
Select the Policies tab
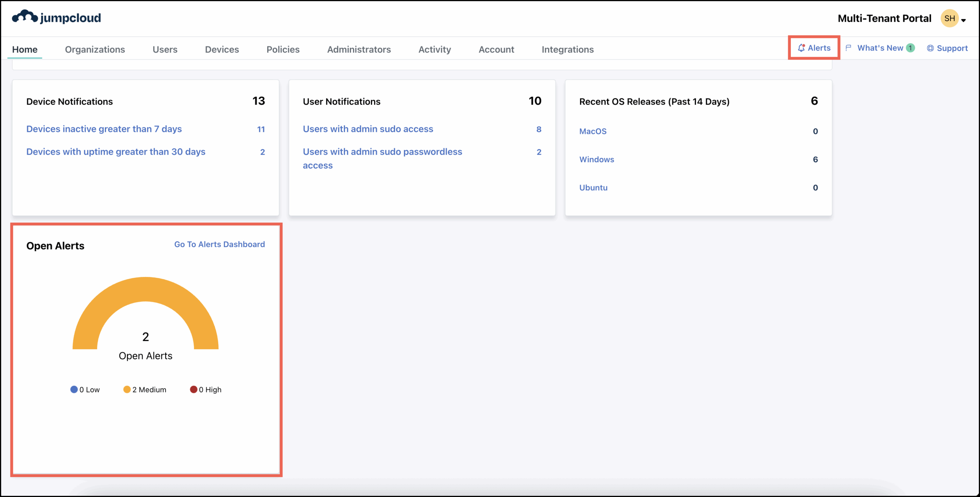point(283,49)
